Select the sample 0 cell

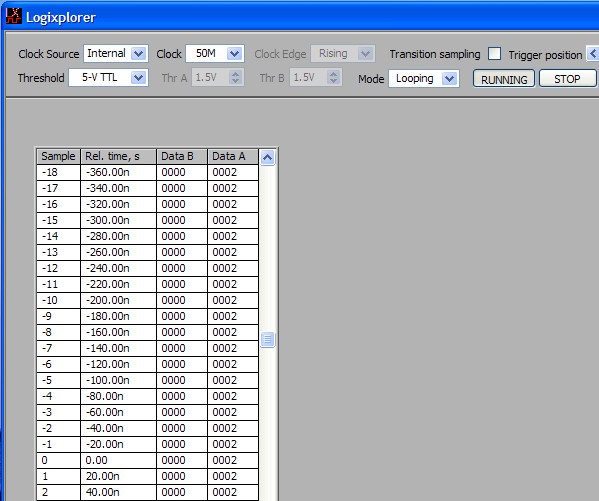(58, 460)
